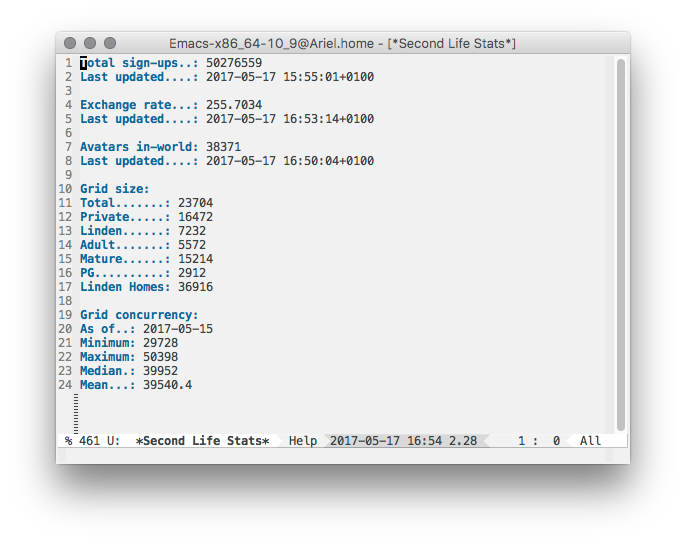Click the Grid size: heading
The image size is (686, 544).
(115, 189)
